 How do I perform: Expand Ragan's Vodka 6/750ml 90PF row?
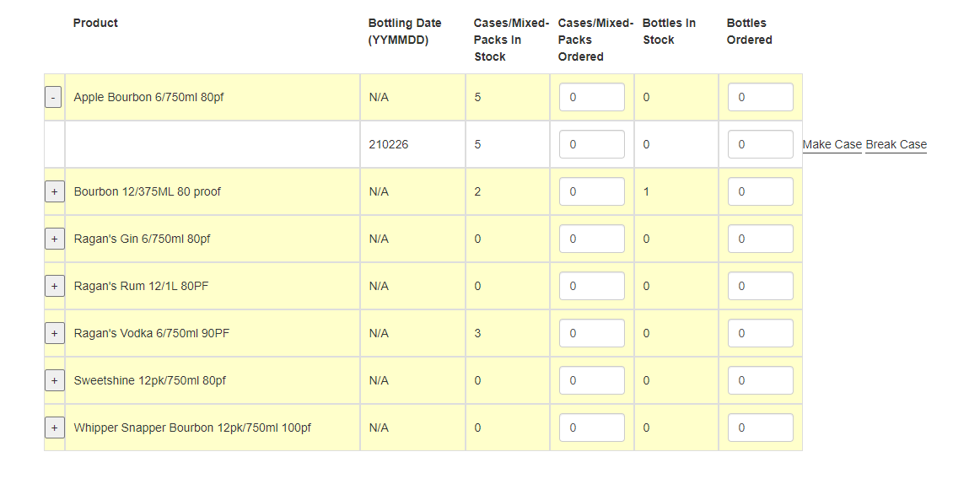point(54,334)
